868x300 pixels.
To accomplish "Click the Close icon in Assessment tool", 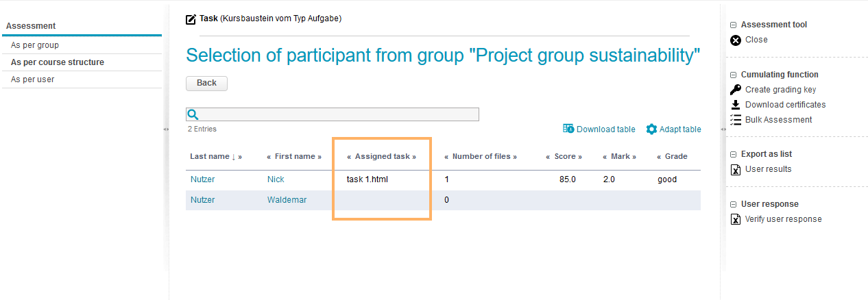I will tap(736, 40).
